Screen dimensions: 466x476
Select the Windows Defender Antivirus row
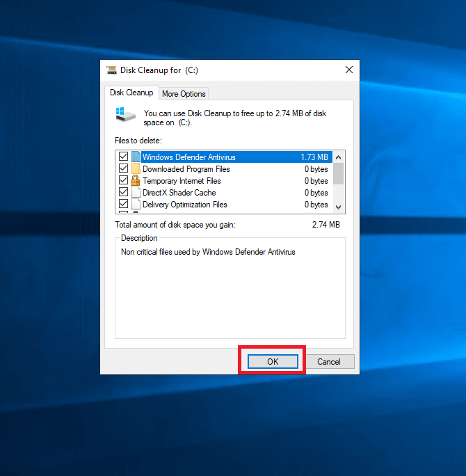pyautogui.click(x=224, y=157)
